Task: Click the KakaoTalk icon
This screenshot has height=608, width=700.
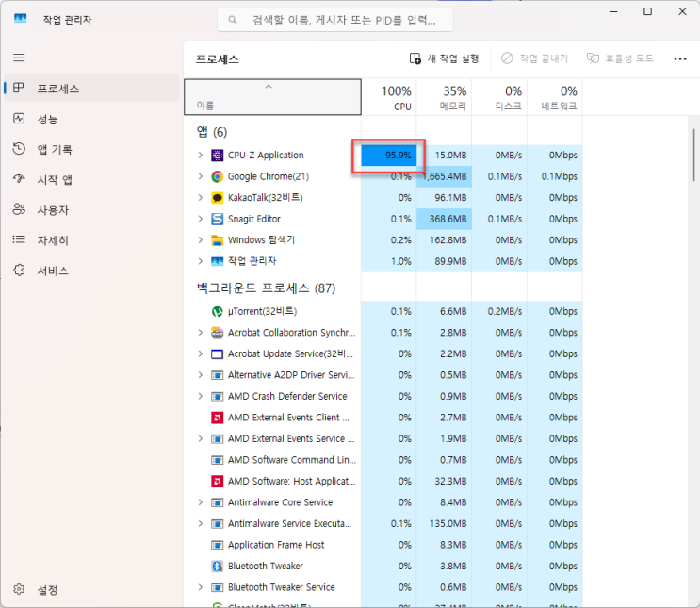Action: 217,197
